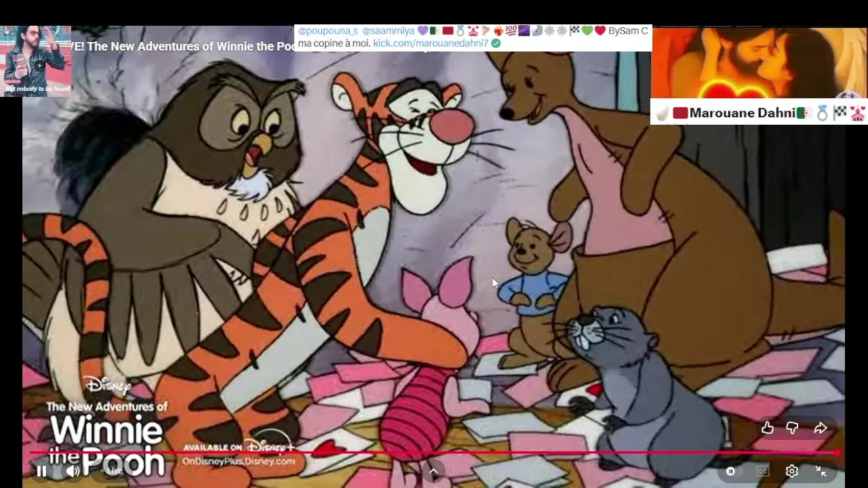Mute the video volume speaker icon
Screen dimensions: 868x488
click(73, 471)
